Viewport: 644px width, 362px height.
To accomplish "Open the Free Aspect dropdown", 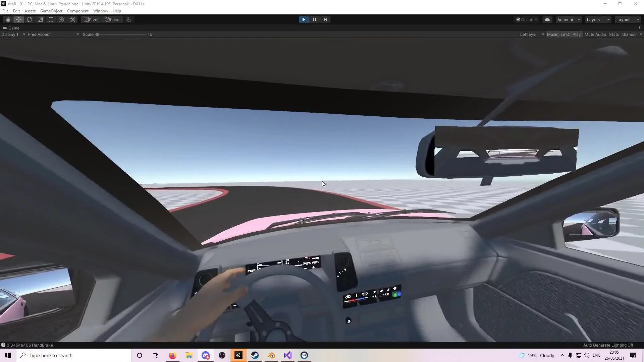I will (x=53, y=35).
